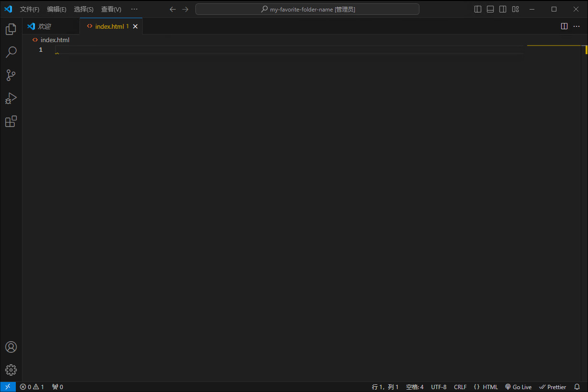Toggle the secondary side bar layout button

(503, 9)
